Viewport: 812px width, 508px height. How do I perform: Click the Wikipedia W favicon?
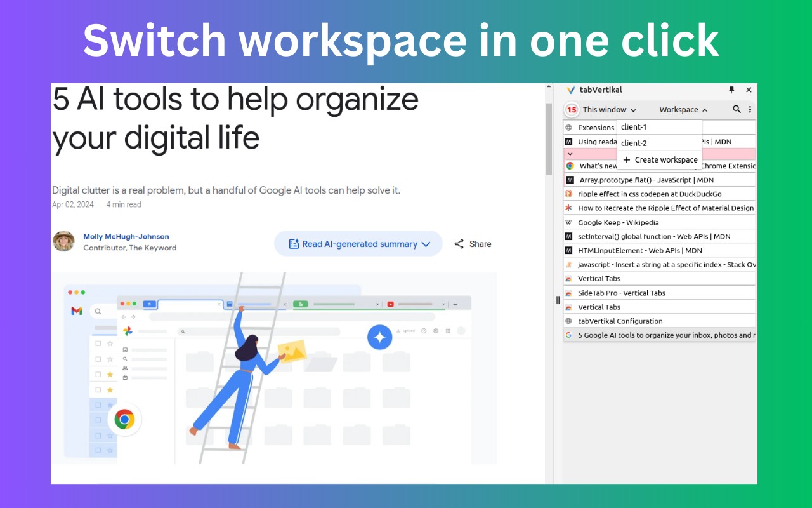(569, 222)
